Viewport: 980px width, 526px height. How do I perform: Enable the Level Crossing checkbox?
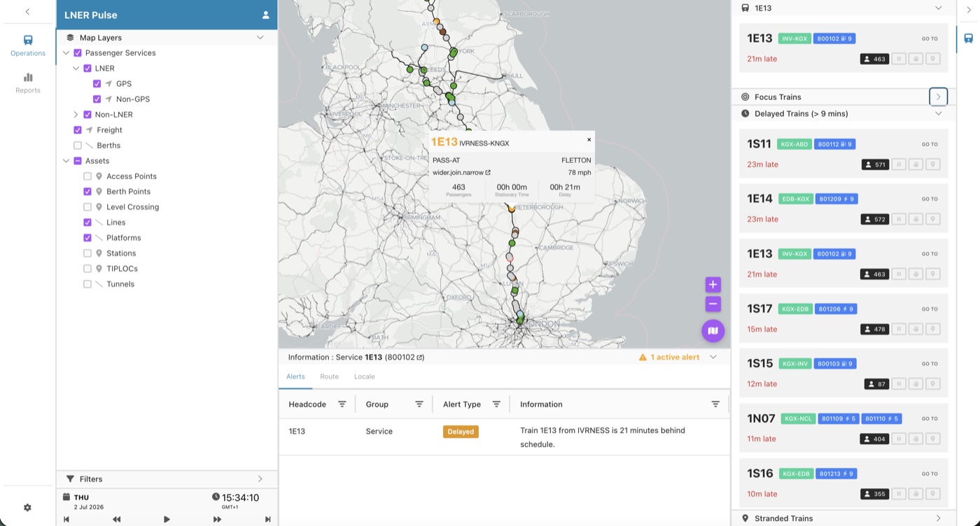[87, 207]
